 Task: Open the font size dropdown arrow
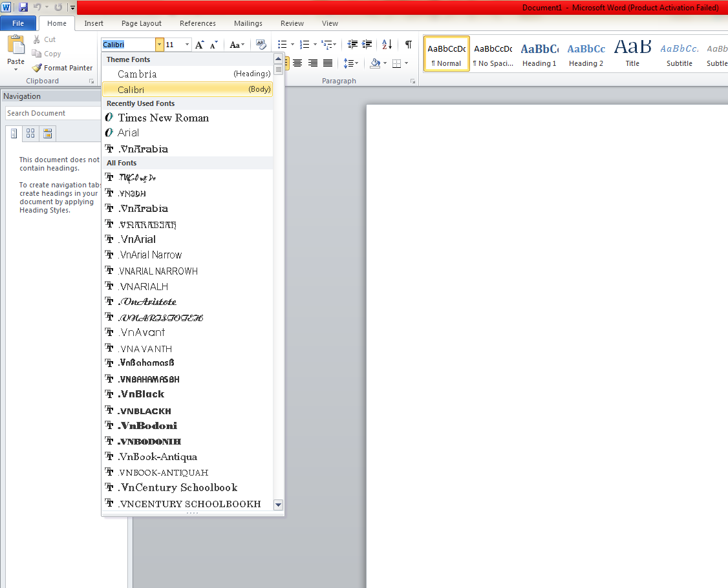pyautogui.click(x=187, y=45)
